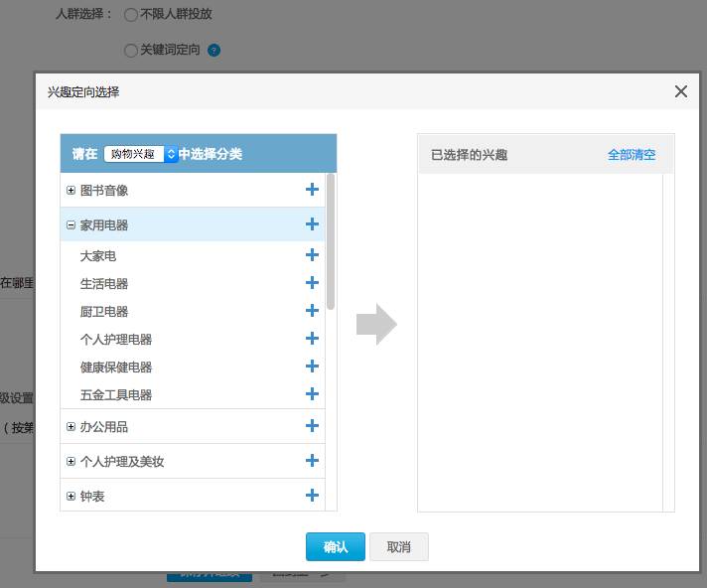Click 全部清空 to clear selections

click(632, 155)
